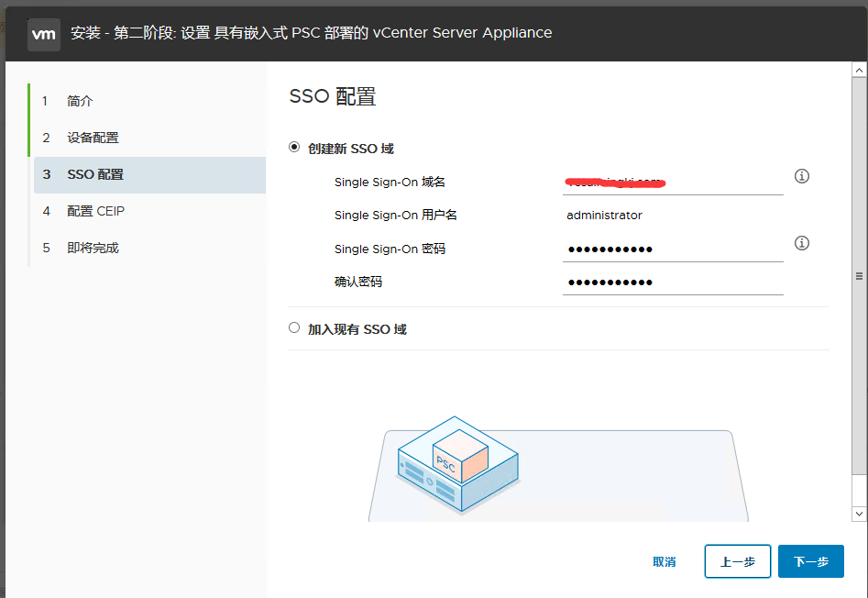Image resolution: width=868 pixels, height=598 pixels.
Task: Click the 上一步 back button
Action: click(737, 561)
